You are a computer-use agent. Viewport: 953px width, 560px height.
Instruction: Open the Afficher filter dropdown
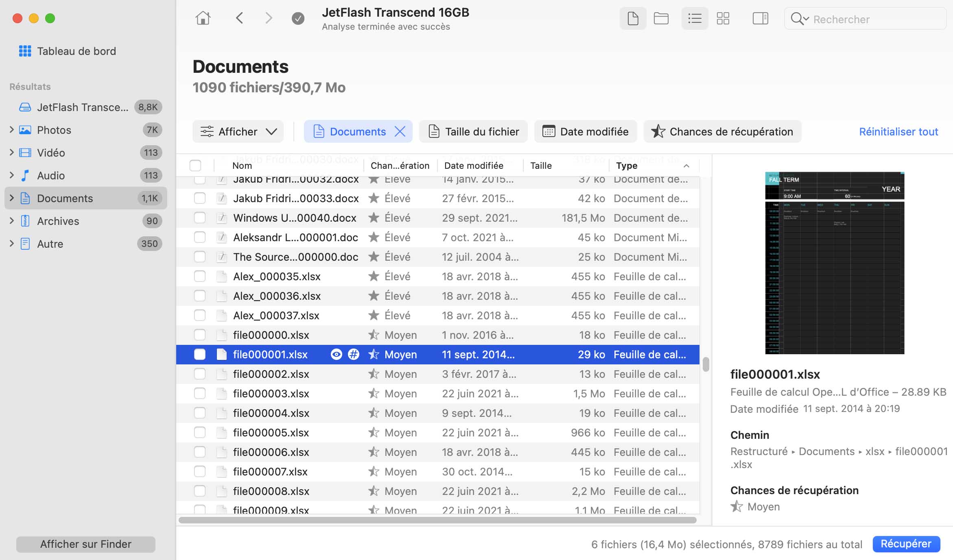pos(238,131)
